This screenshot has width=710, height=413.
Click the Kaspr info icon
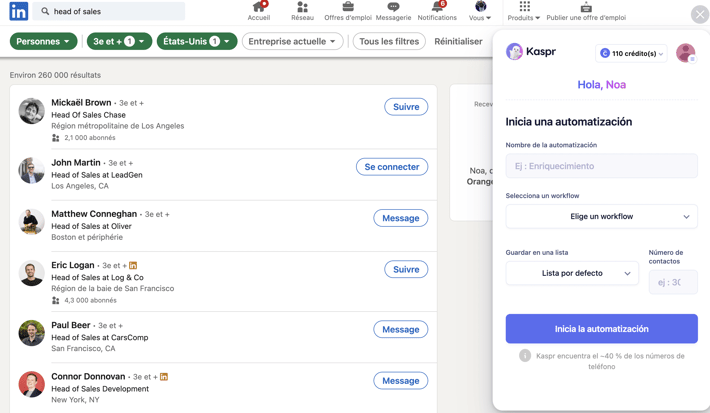pyautogui.click(x=525, y=355)
